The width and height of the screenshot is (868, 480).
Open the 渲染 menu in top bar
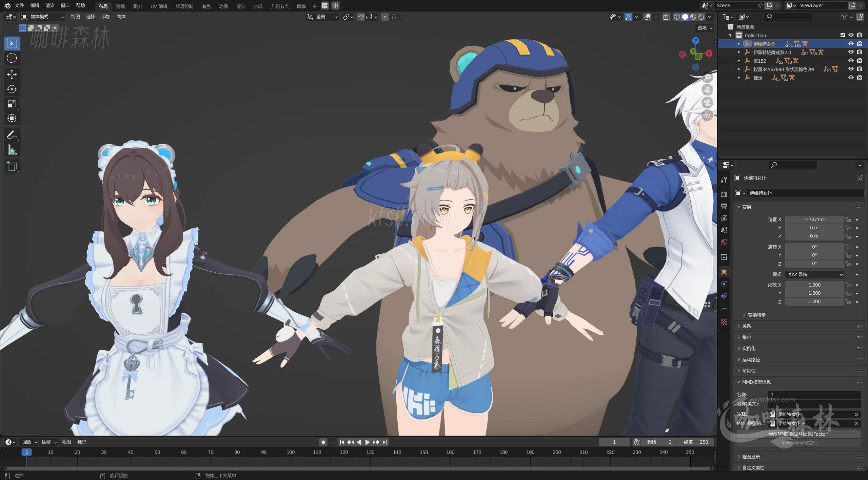pyautogui.click(x=50, y=5)
